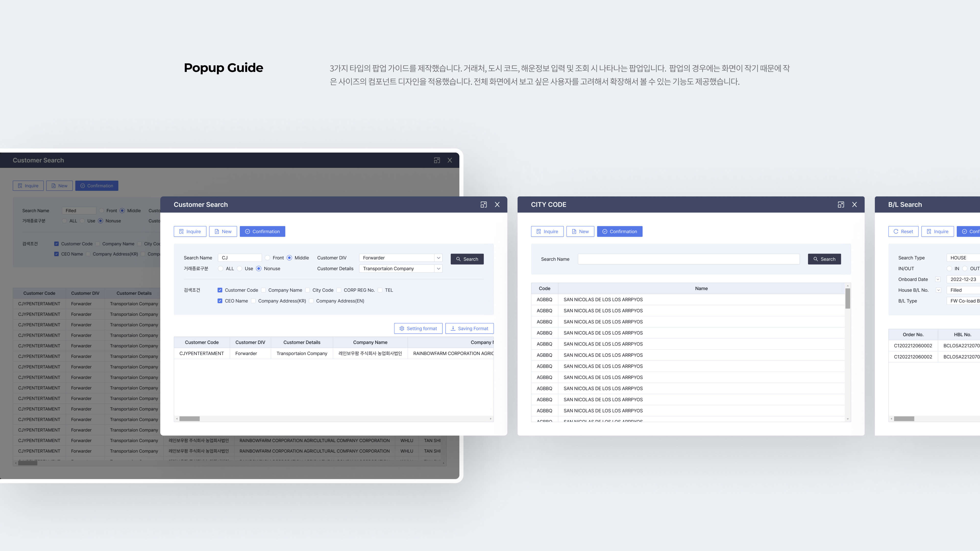The image size is (980, 551).
Task: Click Inquire in the B/L Search popup
Action: coord(937,232)
